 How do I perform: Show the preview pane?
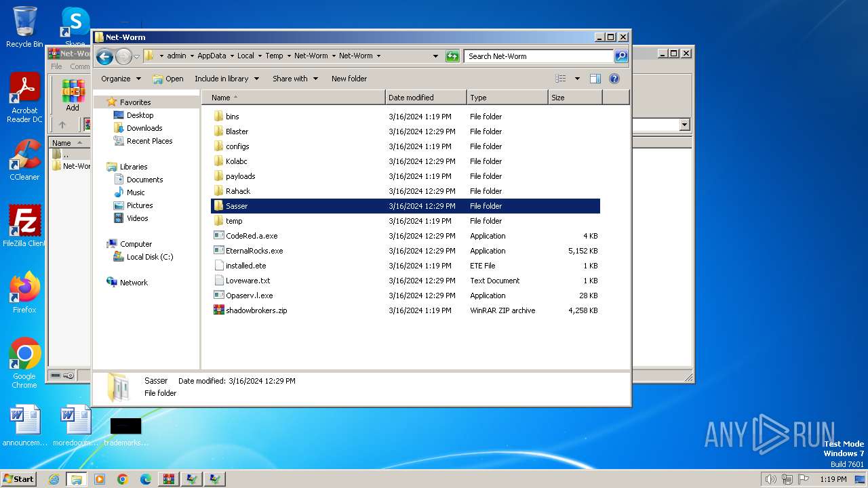(595, 79)
